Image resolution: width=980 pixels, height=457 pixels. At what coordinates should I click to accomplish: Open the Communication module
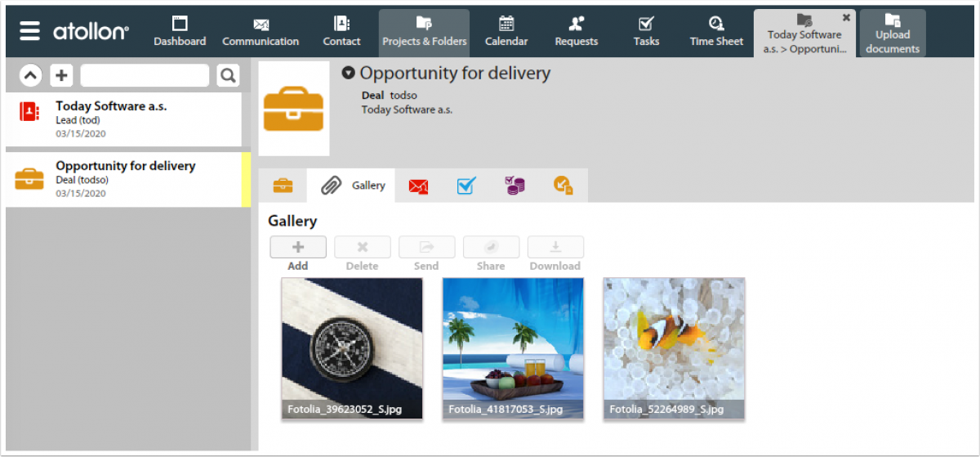(261, 33)
